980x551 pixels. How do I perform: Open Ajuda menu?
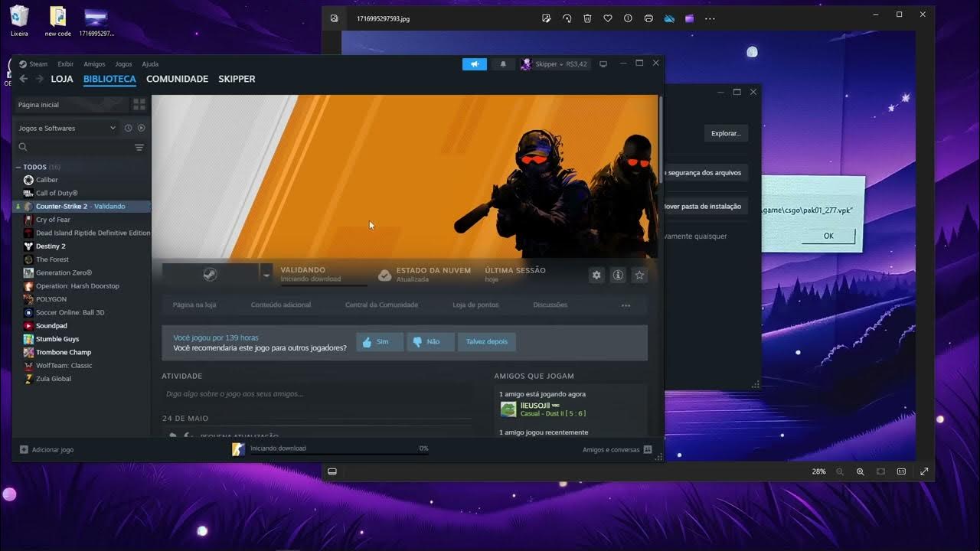(150, 64)
